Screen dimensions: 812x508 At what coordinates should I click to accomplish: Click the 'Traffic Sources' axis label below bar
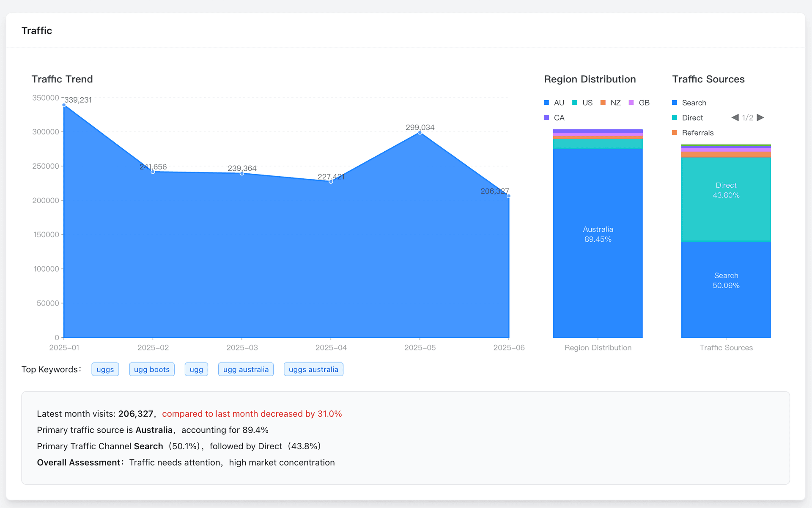click(x=726, y=348)
